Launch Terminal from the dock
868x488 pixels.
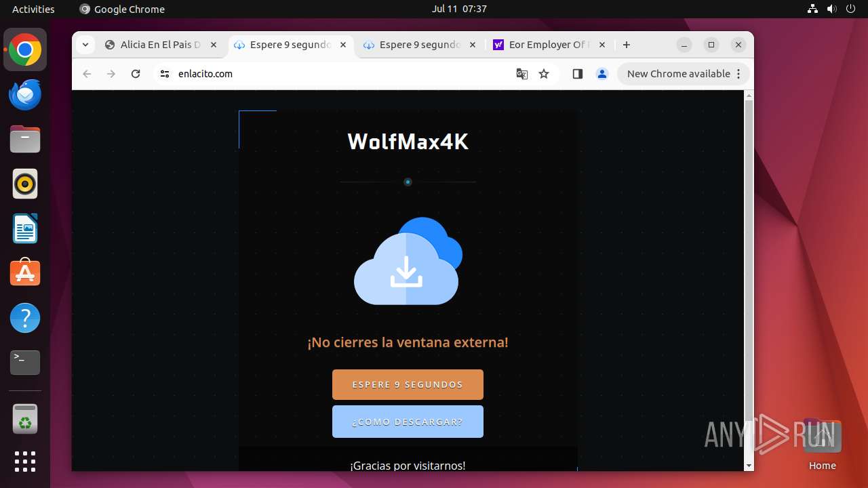point(25,363)
